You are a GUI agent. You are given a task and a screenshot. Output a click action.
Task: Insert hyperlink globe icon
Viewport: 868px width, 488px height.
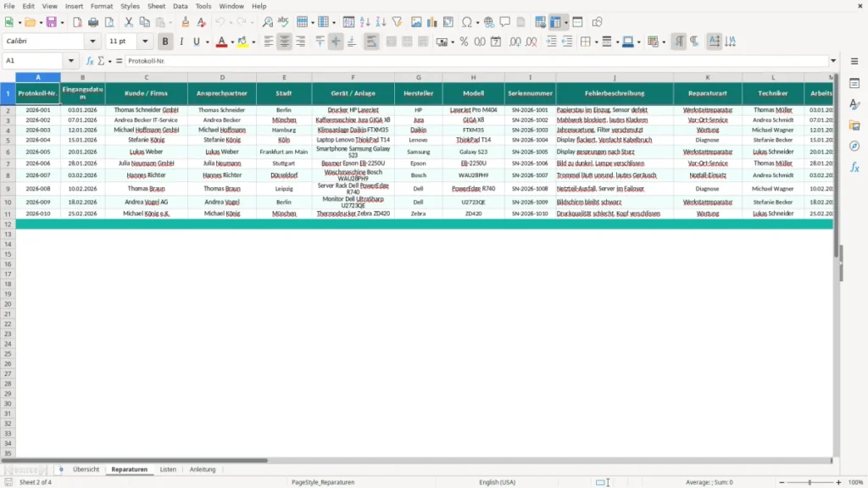point(489,22)
